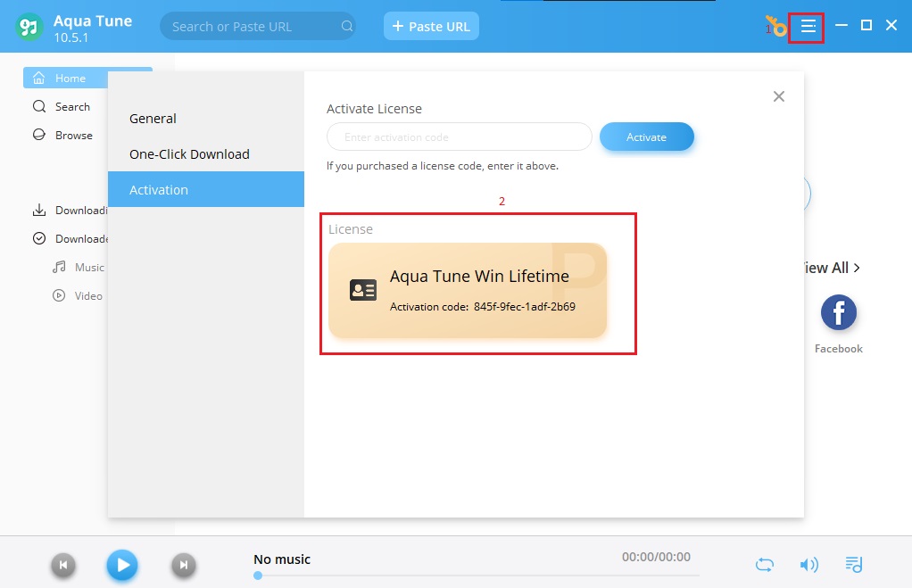Click the Paste URL button

(x=431, y=26)
